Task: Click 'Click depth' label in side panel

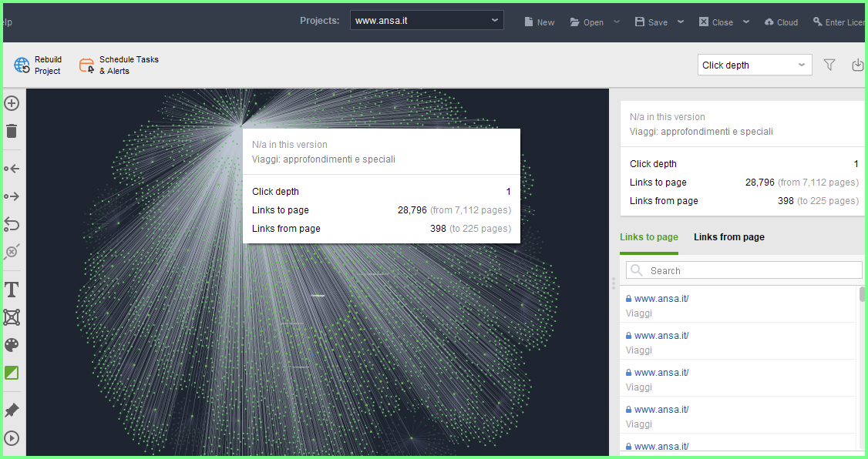Action: (x=653, y=164)
